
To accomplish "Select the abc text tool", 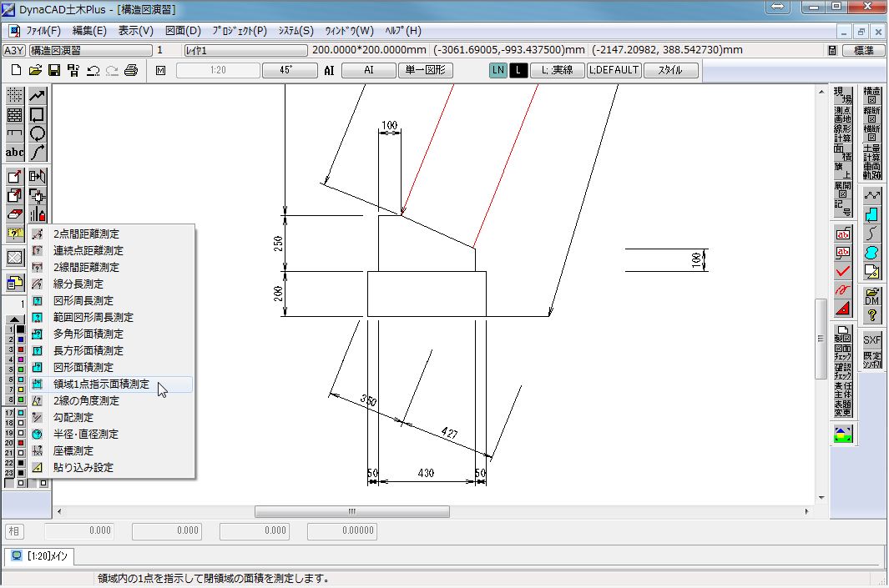I will (15, 153).
